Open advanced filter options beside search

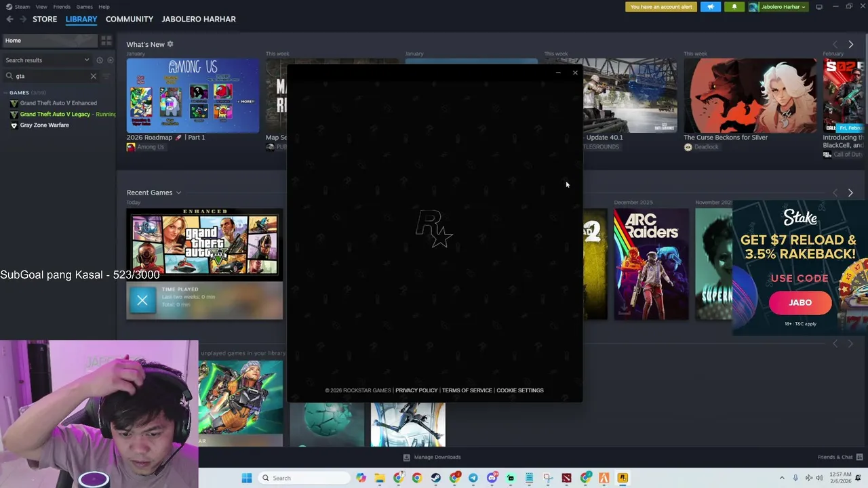click(x=106, y=76)
